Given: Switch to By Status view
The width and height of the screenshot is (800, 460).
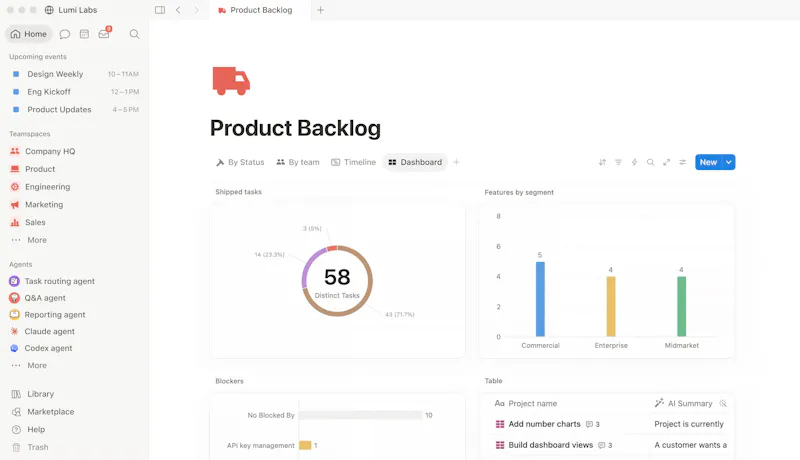Looking at the screenshot, I should [240, 162].
